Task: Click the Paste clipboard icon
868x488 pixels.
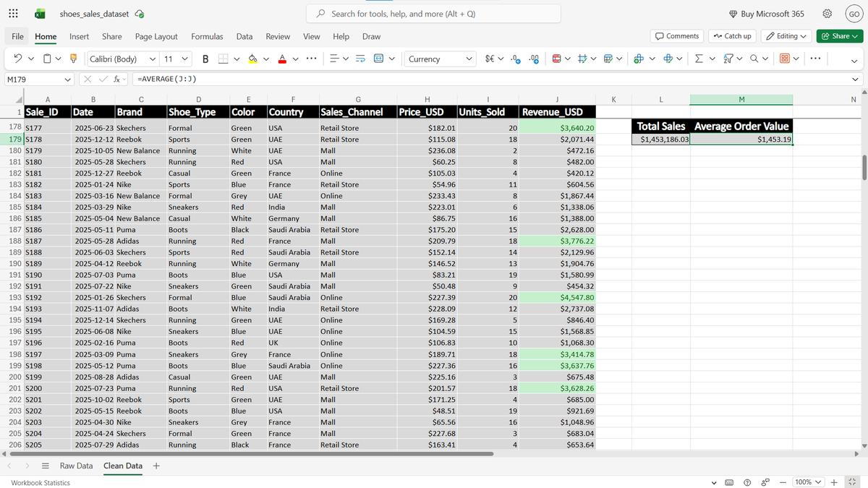Action: [x=48, y=59]
